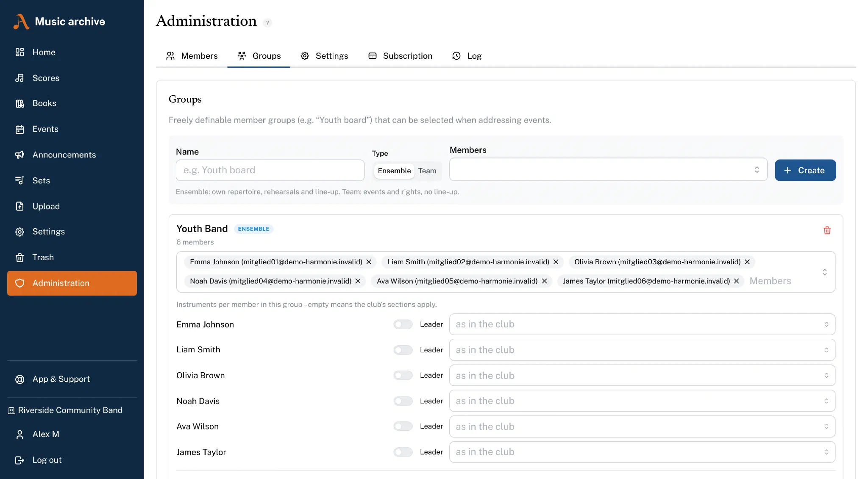The width and height of the screenshot is (868, 479).
Task: Remove Emma Johnson from Youth Band members
Action: 369,262
